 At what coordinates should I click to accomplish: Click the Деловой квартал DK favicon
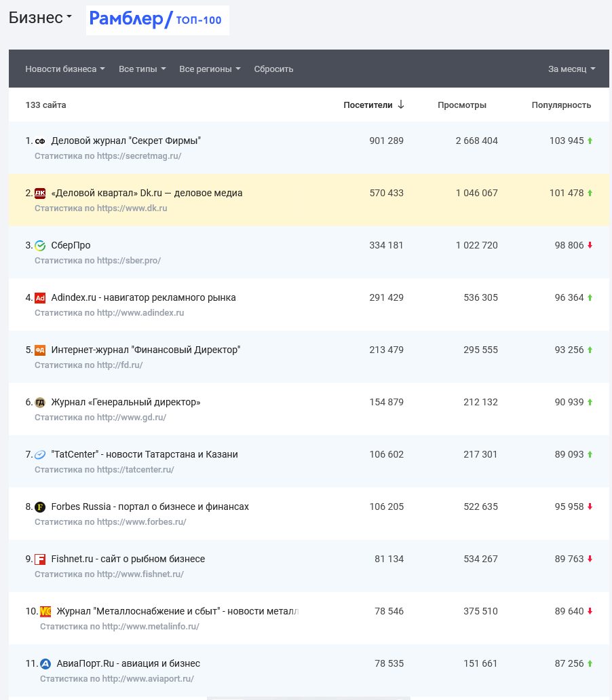pyautogui.click(x=40, y=194)
